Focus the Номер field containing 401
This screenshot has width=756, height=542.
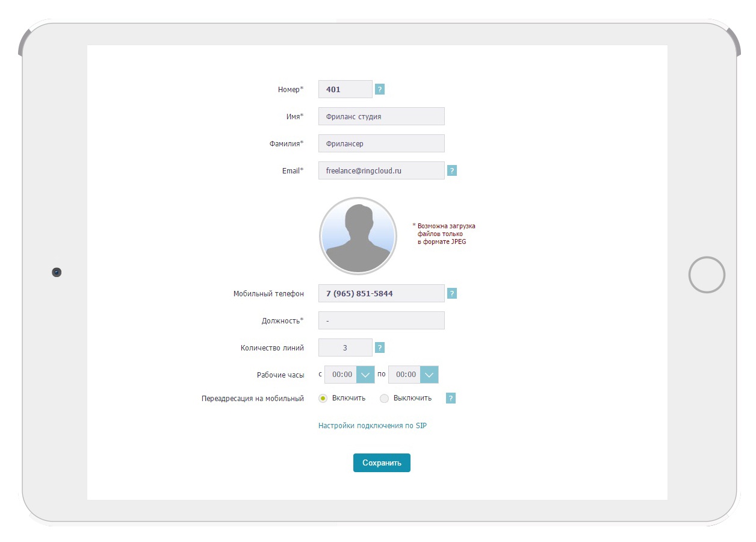[345, 89]
